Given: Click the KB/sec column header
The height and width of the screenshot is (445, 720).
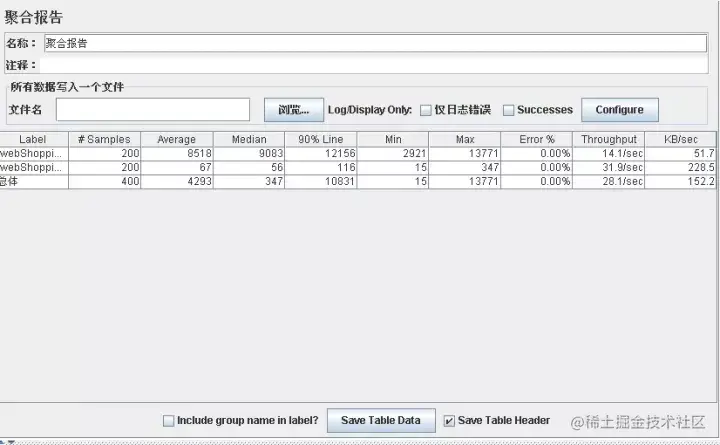Looking at the screenshot, I should (681, 139).
